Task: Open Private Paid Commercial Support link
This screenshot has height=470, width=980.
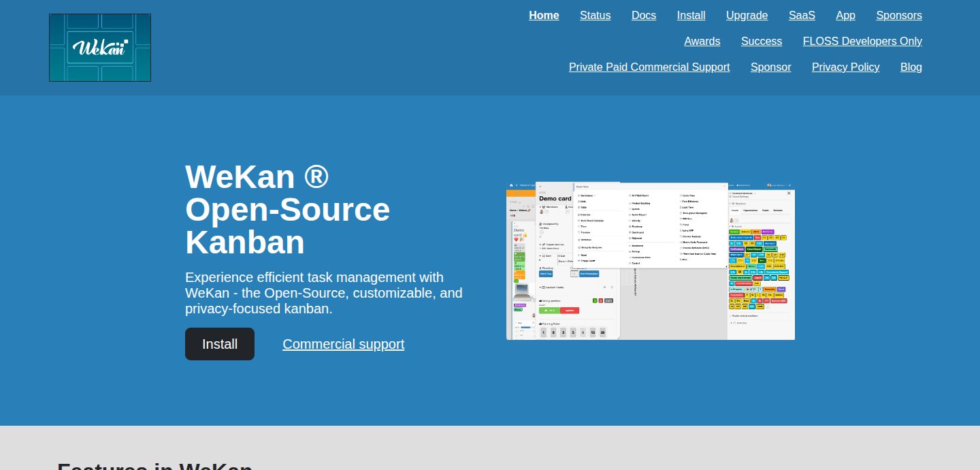Action: pyautogui.click(x=649, y=67)
